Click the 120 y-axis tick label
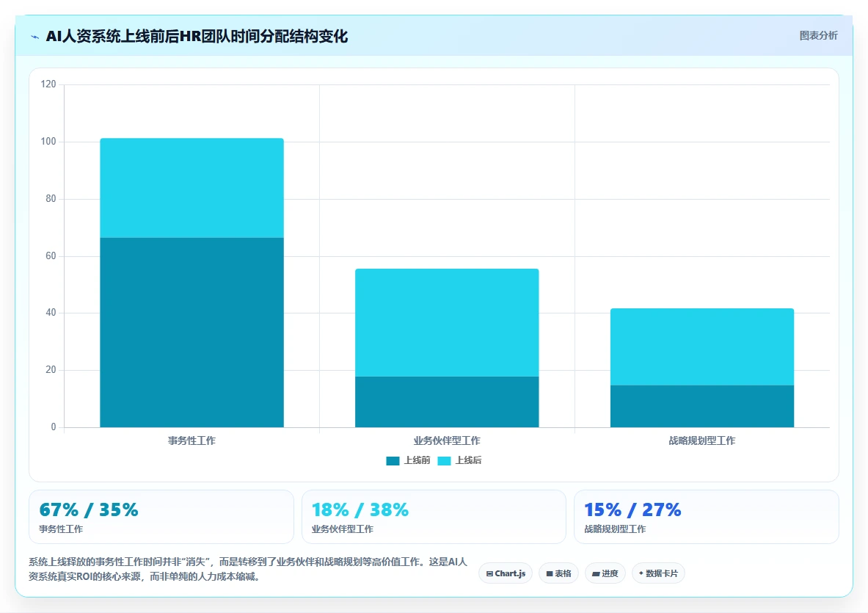 click(48, 84)
